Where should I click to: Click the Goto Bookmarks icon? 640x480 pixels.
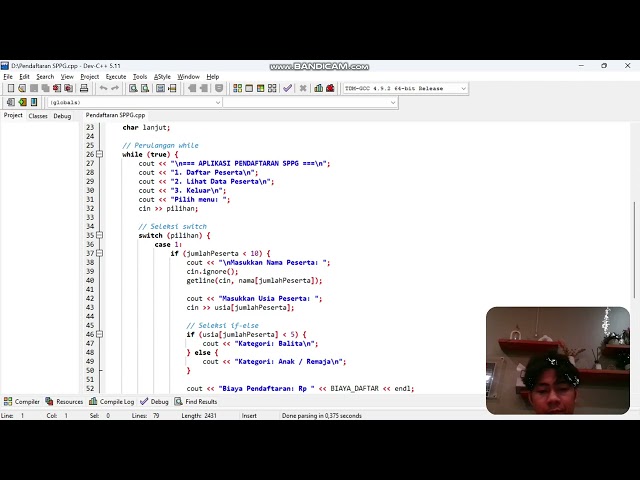pos(34,102)
